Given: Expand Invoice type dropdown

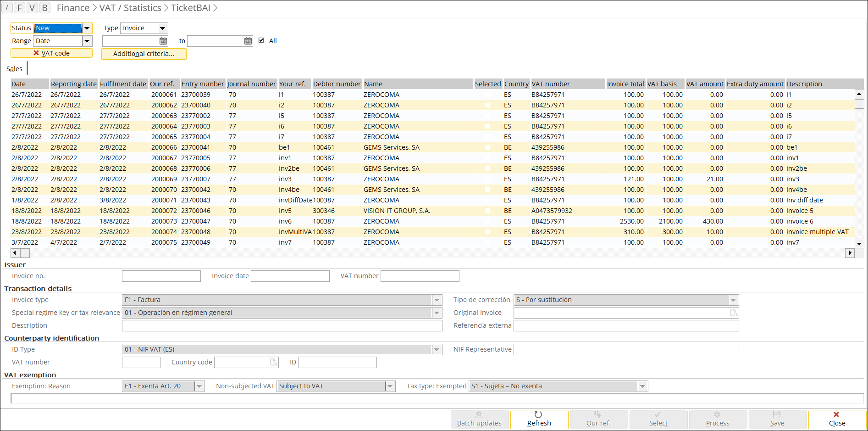Looking at the screenshot, I should 437,300.
